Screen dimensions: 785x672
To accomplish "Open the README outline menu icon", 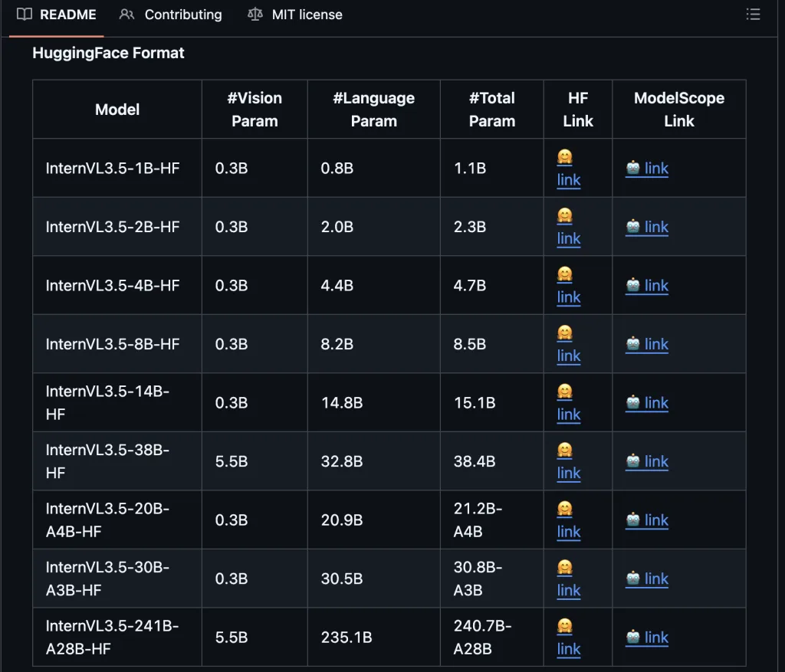I will 753,14.
